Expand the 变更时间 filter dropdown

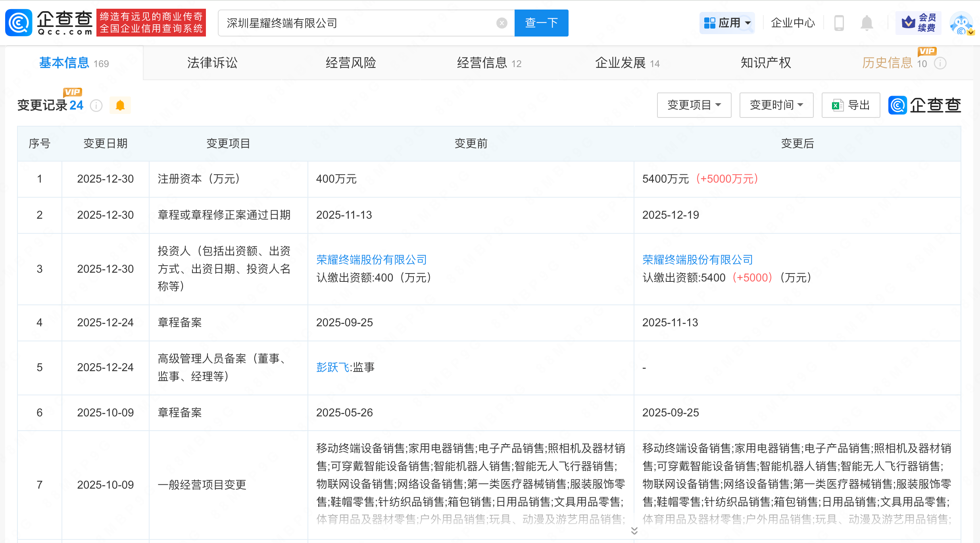tap(776, 105)
